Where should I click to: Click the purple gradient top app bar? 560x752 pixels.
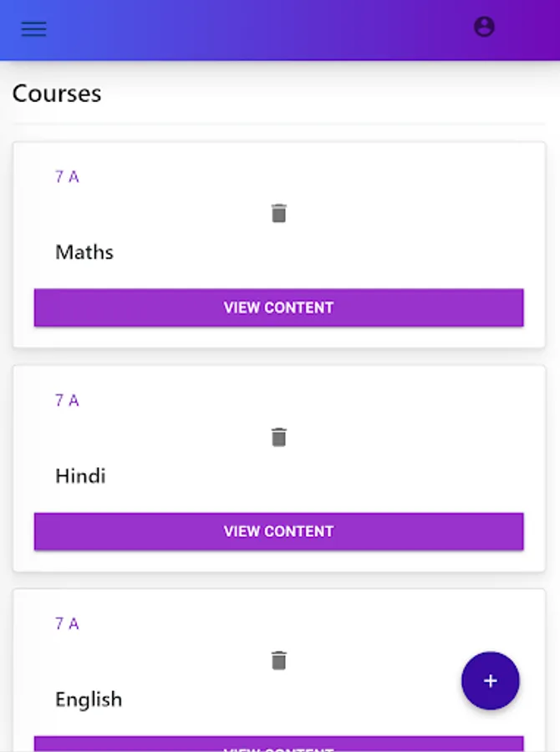[251, 29]
